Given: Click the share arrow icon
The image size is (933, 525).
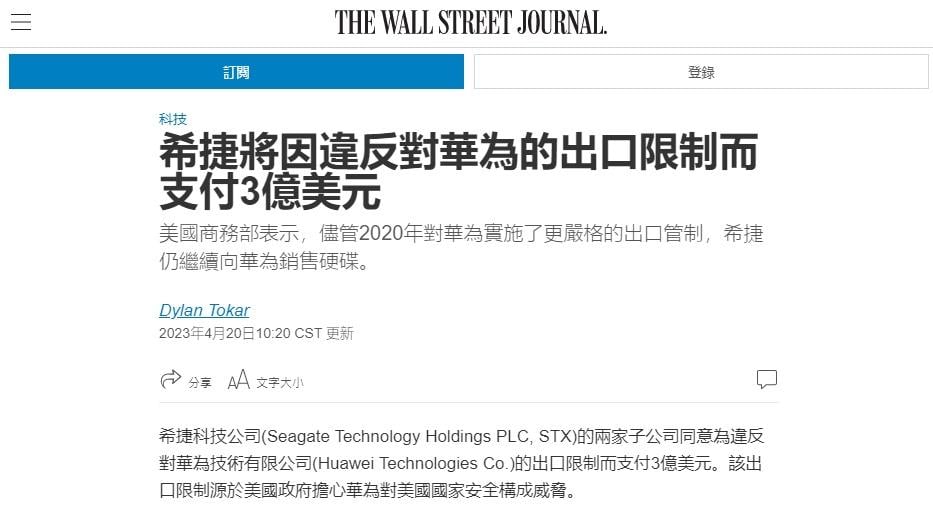Looking at the screenshot, I should click(x=171, y=379).
